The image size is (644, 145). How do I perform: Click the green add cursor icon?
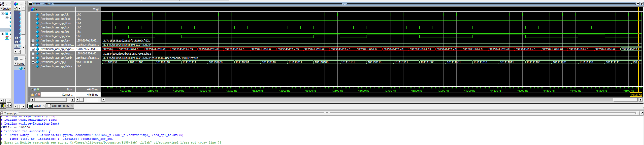[38, 89]
